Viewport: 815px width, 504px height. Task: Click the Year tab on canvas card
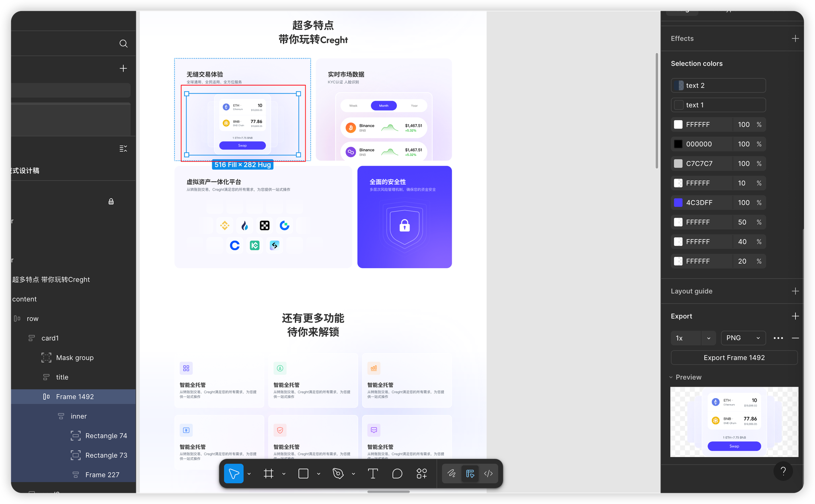pyautogui.click(x=414, y=106)
